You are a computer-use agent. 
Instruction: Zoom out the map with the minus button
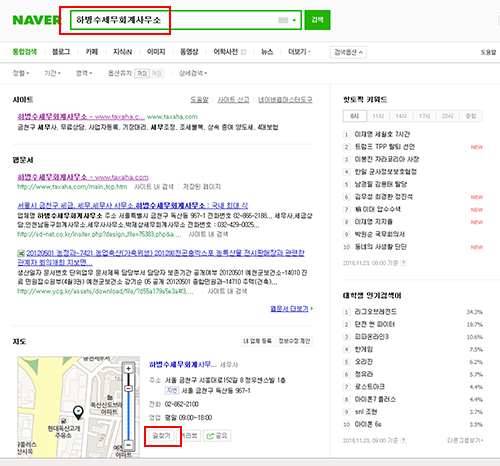128,445
